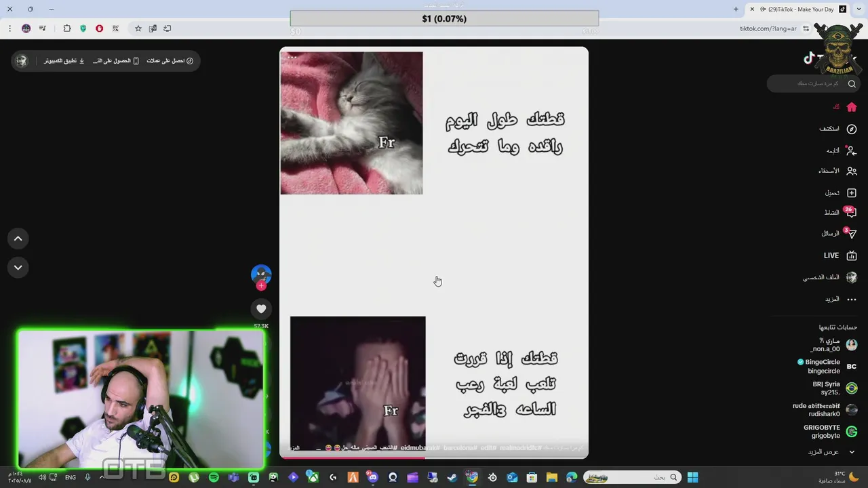Go to previous video arrow
The height and width of the screenshot is (488, 868).
coord(18,239)
